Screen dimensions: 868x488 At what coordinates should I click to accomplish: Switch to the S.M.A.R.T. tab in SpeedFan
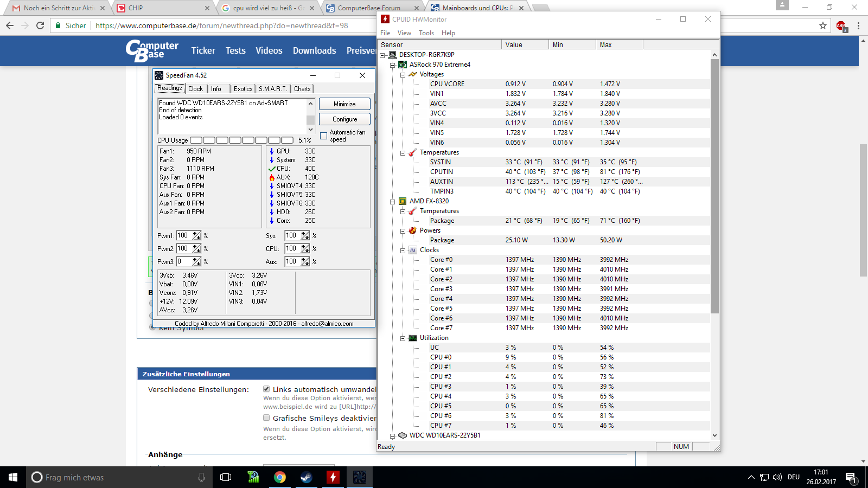pyautogui.click(x=272, y=89)
